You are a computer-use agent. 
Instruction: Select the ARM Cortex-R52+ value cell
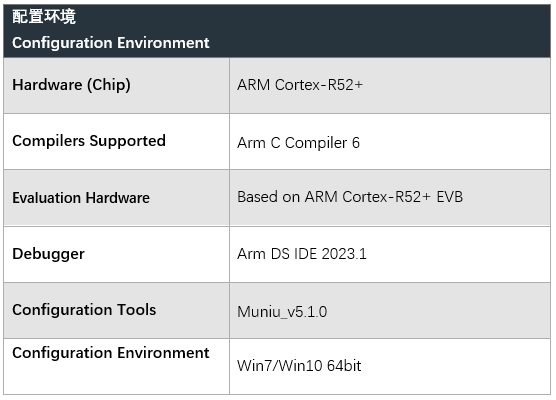click(x=390, y=85)
